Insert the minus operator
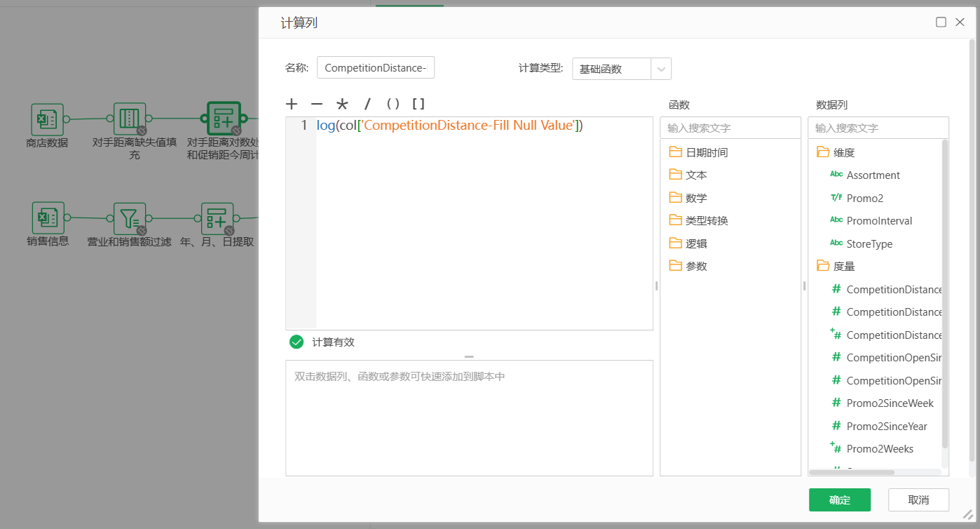 coord(317,105)
